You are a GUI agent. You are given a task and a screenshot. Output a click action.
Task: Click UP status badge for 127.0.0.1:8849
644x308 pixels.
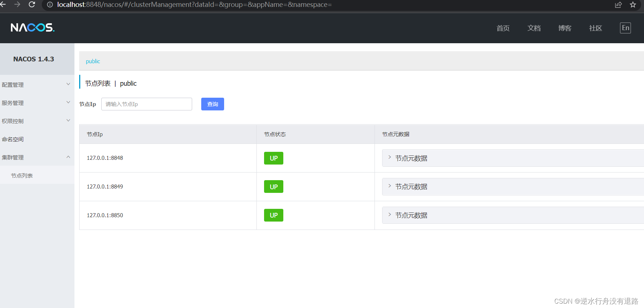coord(274,187)
